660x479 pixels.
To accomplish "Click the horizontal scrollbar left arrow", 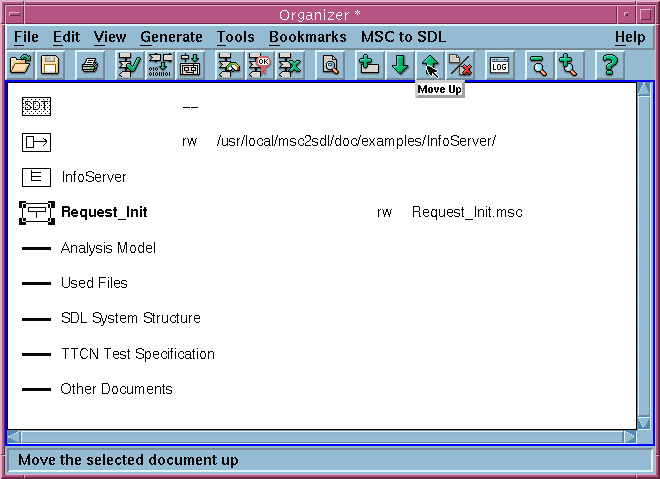I will pos(13,437).
